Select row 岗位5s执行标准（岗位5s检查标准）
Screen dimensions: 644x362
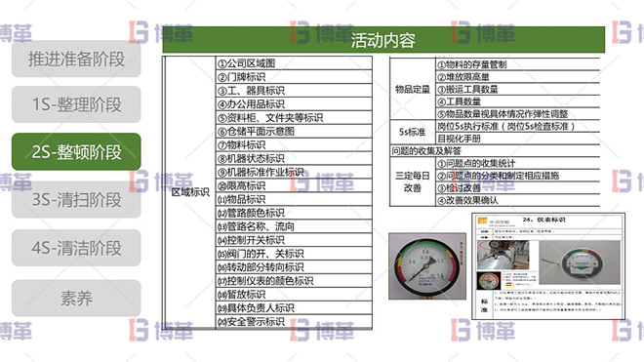click(x=517, y=126)
